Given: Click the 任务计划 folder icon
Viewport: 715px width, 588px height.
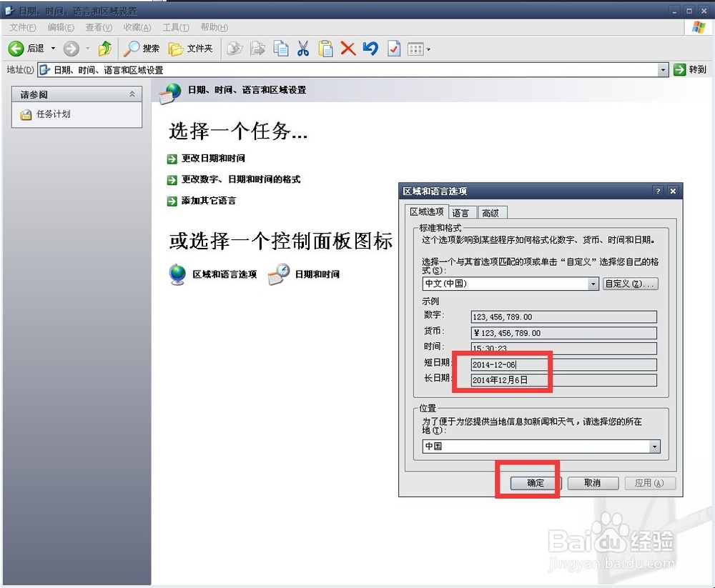Looking at the screenshot, I should coord(26,114).
